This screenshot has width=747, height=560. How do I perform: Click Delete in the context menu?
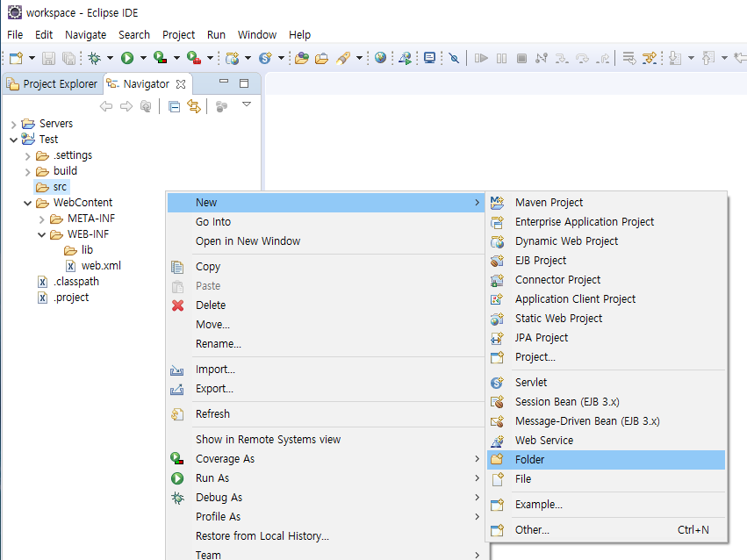point(326,305)
